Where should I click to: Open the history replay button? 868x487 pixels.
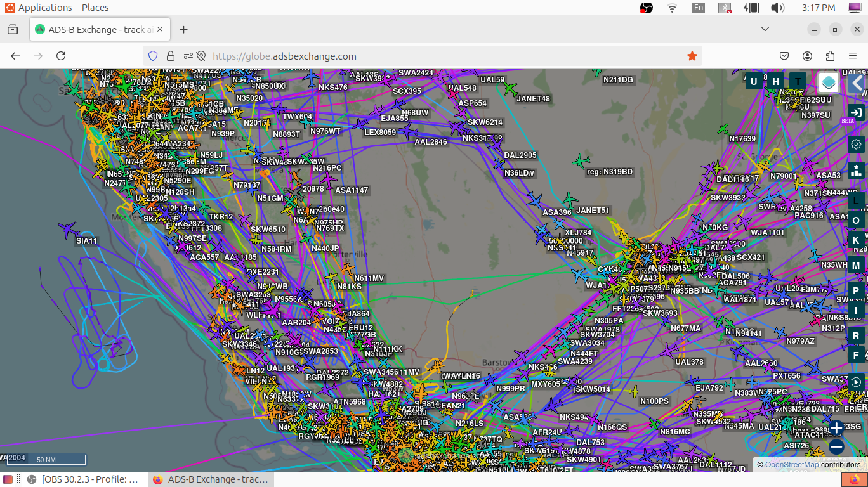tap(856, 382)
